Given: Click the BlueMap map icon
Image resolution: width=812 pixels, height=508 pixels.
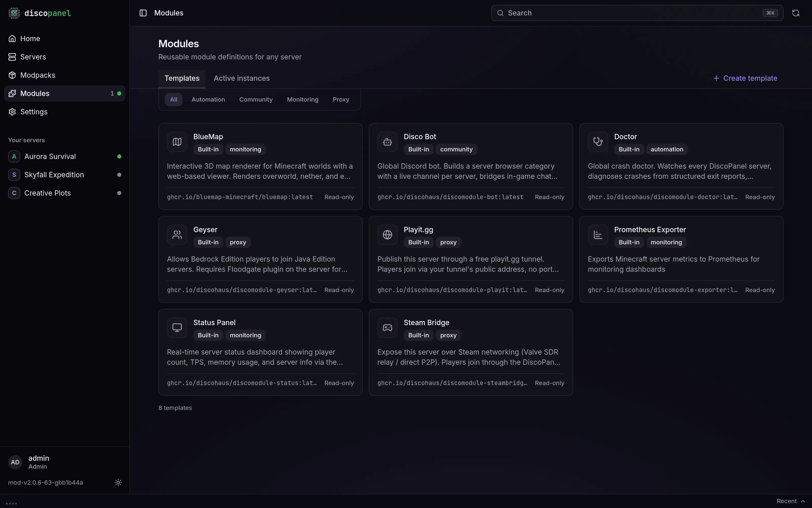Looking at the screenshot, I should [x=177, y=142].
